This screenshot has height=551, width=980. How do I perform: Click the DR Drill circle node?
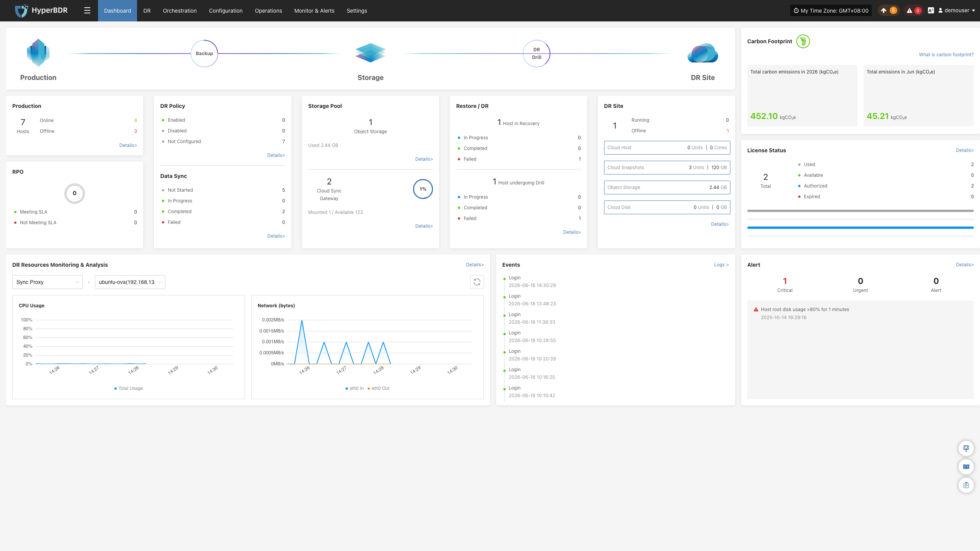click(x=537, y=54)
